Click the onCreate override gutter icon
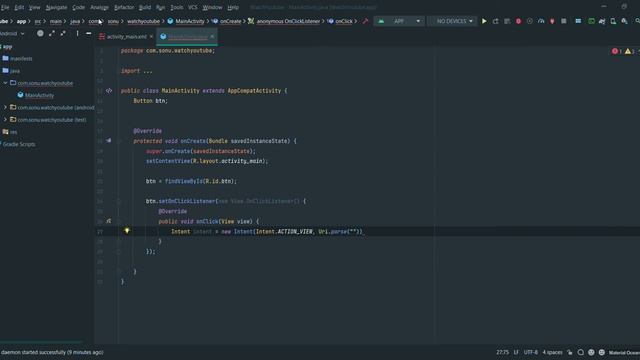The height and width of the screenshot is (360, 640). pyautogui.click(x=109, y=140)
